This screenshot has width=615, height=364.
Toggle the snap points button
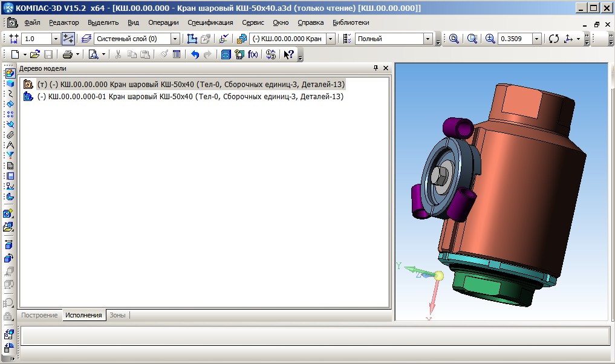[x=68, y=39]
